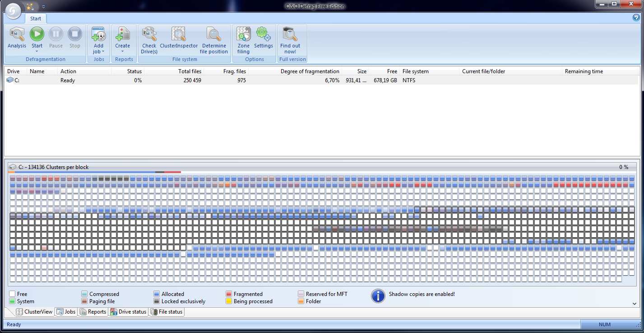This screenshot has height=333, width=644.
Task: Open the ClusterView tab
Action: 34,312
